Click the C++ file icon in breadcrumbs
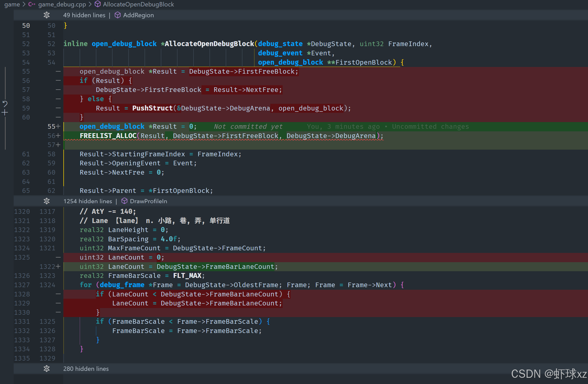The image size is (588, 384). 32,4
